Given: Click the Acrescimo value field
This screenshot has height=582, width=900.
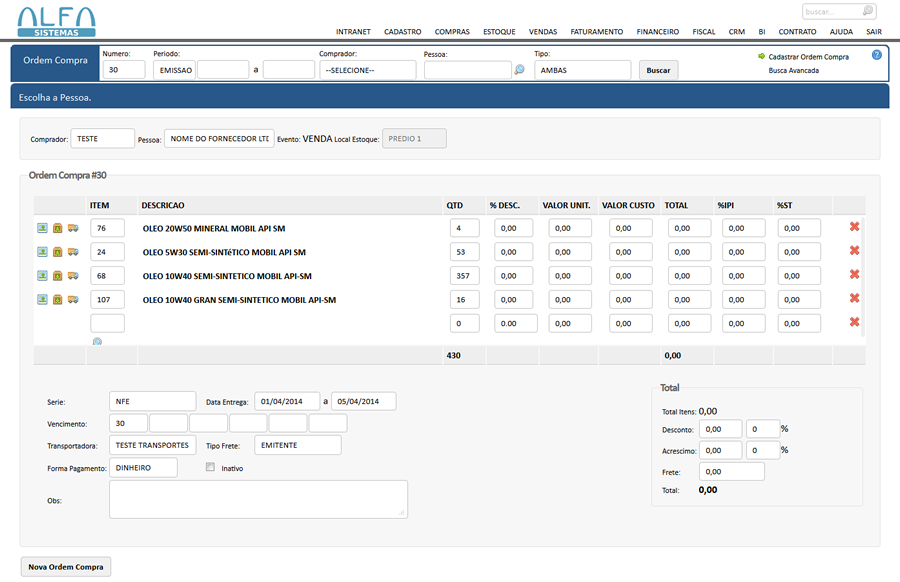Looking at the screenshot, I should coord(720,451).
